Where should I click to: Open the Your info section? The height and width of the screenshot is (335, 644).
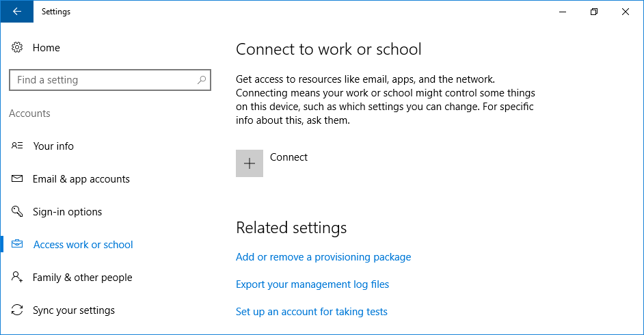tap(53, 146)
